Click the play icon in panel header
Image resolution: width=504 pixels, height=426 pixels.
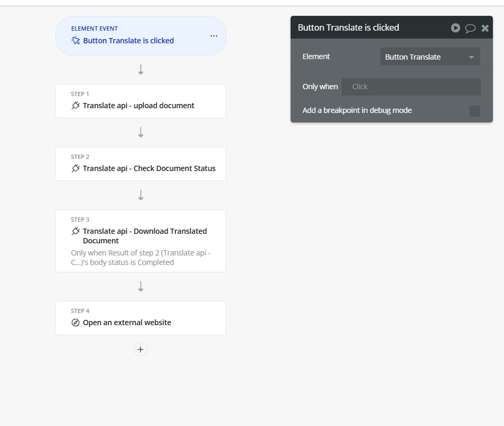click(x=455, y=28)
